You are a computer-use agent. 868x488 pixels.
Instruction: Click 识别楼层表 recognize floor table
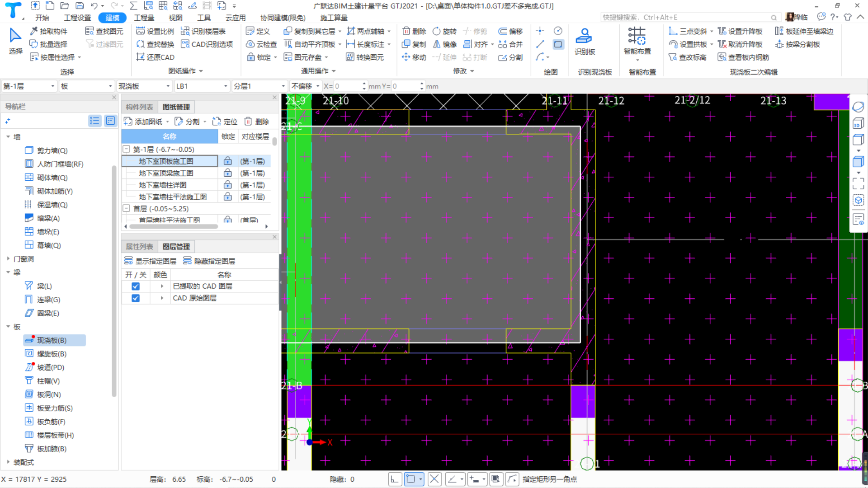203,31
